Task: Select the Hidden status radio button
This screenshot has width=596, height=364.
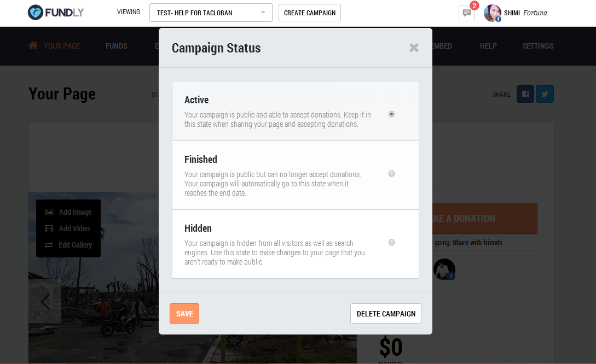Action: pyautogui.click(x=391, y=243)
